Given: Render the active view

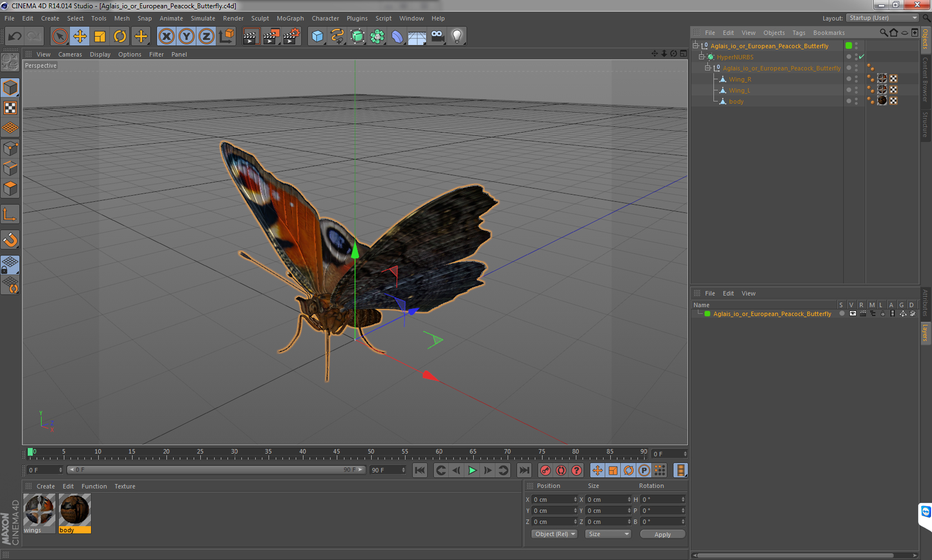Looking at the screenshot, I should [x=251, y=37].
